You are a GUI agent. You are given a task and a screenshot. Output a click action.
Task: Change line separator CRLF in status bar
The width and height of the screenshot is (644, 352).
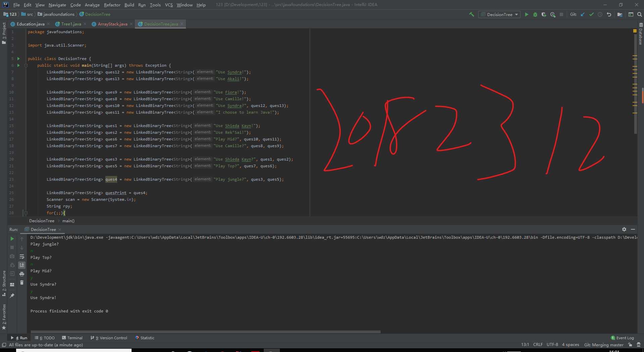pyautogui.click(x=538, y=345)
